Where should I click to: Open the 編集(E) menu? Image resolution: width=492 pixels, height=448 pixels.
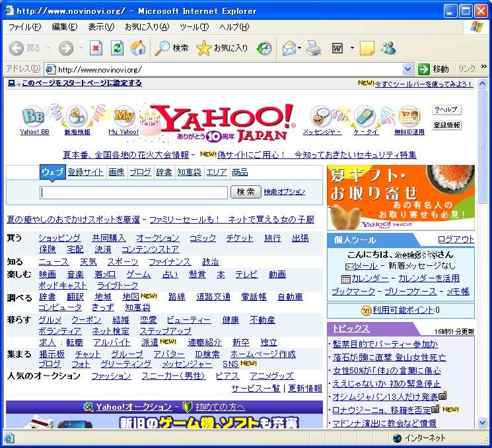point(64,27)
